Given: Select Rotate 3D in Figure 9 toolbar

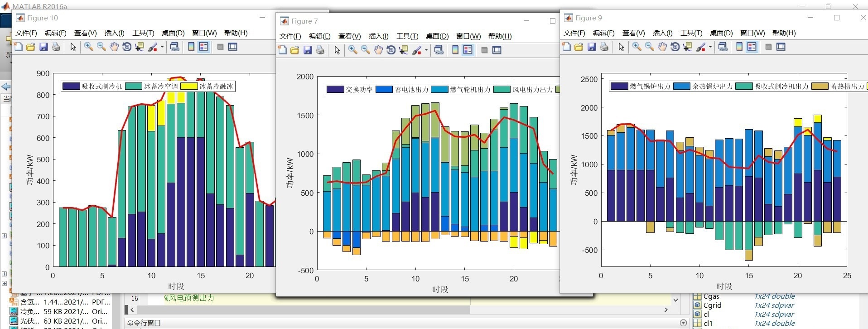Looking at the screenshot, I should pyautogui.click(x=675, y=47).
